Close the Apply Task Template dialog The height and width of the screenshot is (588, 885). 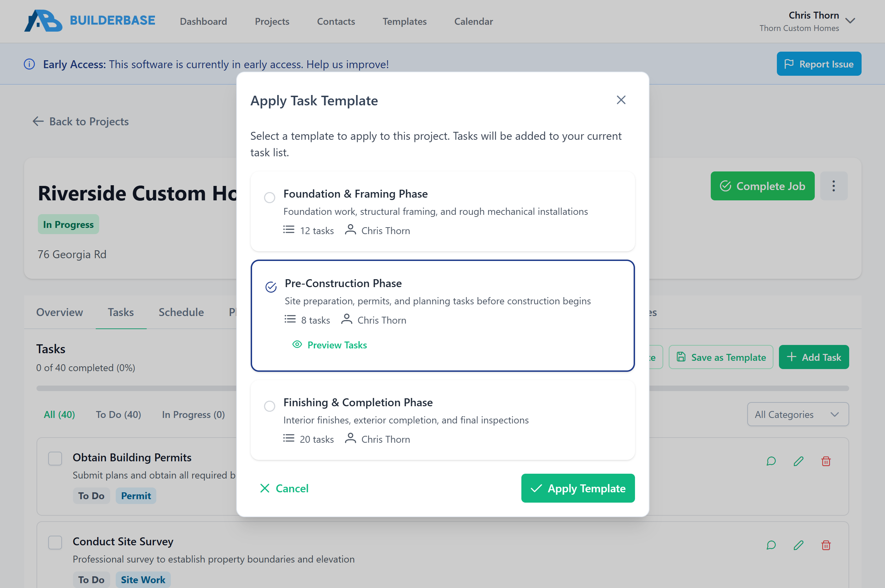pos(621,100)
